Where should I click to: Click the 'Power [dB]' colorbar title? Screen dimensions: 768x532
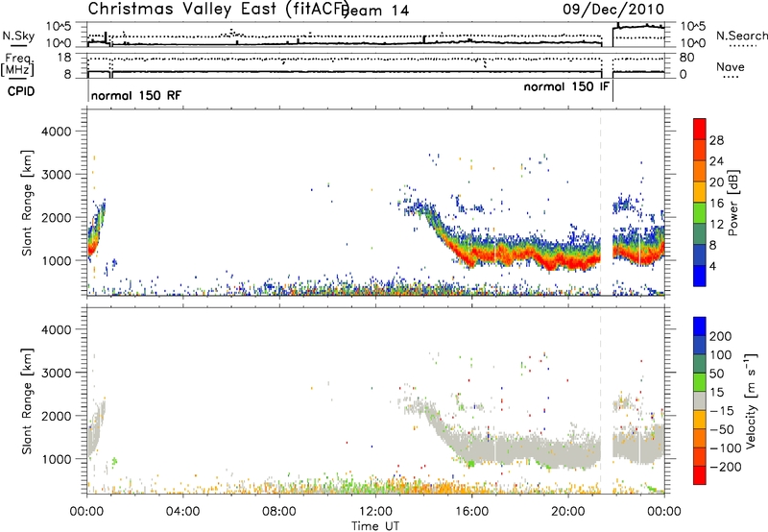[x=733, y=203]
